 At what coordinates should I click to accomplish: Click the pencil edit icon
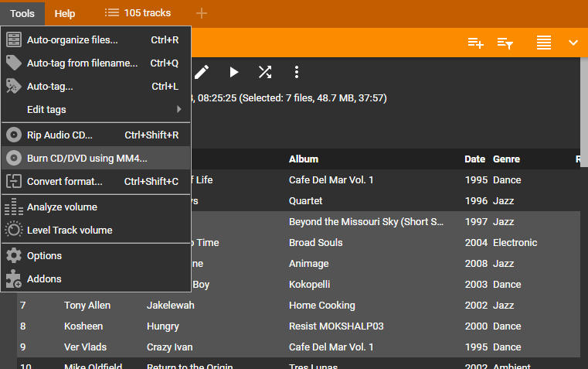(202, 72)
